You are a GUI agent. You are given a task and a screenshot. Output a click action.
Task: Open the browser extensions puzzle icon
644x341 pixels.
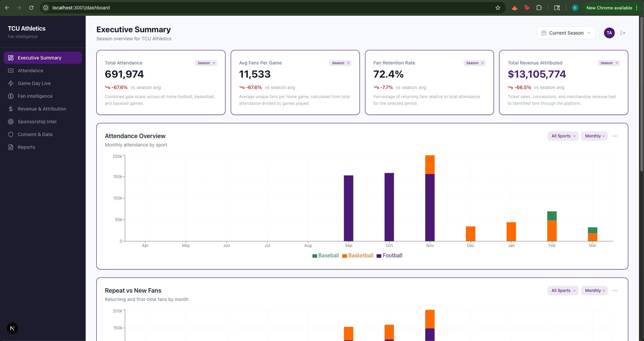coord(539,8)
